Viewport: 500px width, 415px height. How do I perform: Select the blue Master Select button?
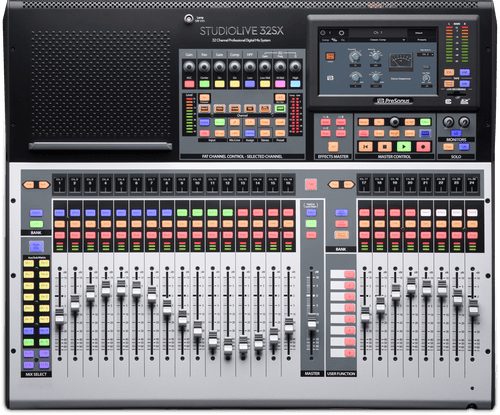click(311, 212)
